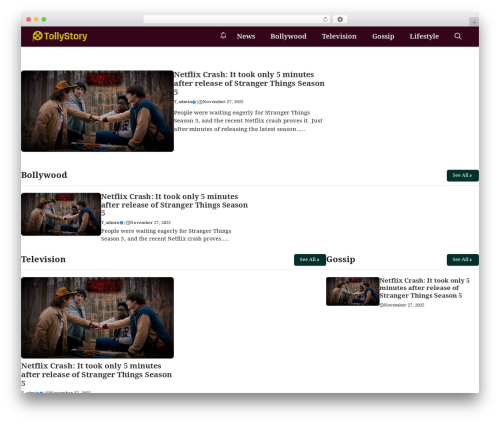Click the Bollywood article excerpt text
Image resolution: width=500 pixels, height=423 pixels.
(166, 235)
